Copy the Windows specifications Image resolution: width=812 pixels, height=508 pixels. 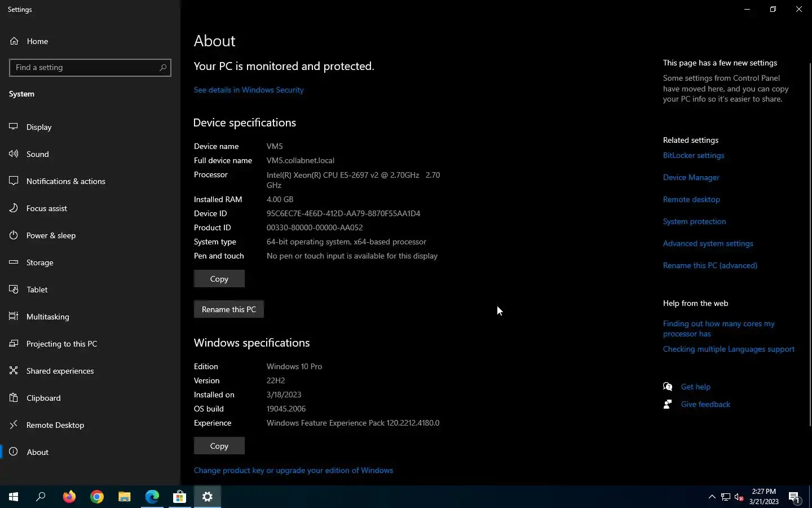click(x=219, y=446)
